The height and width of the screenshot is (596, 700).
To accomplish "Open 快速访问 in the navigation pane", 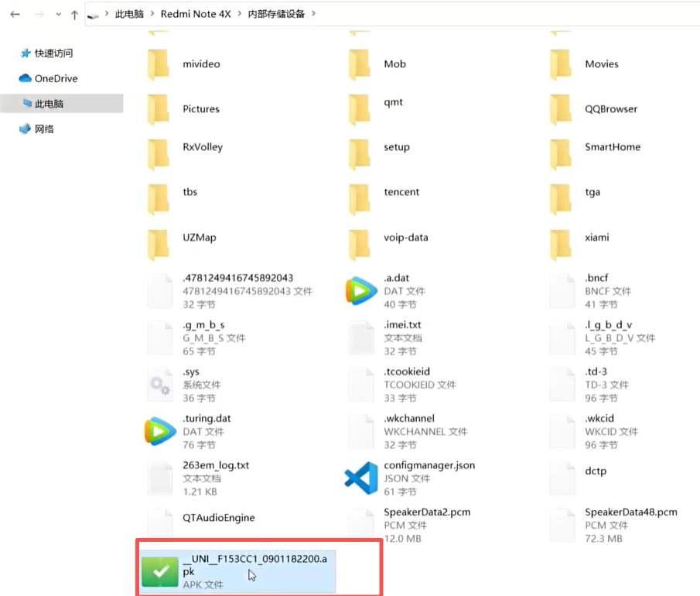I will click(47, 53).
